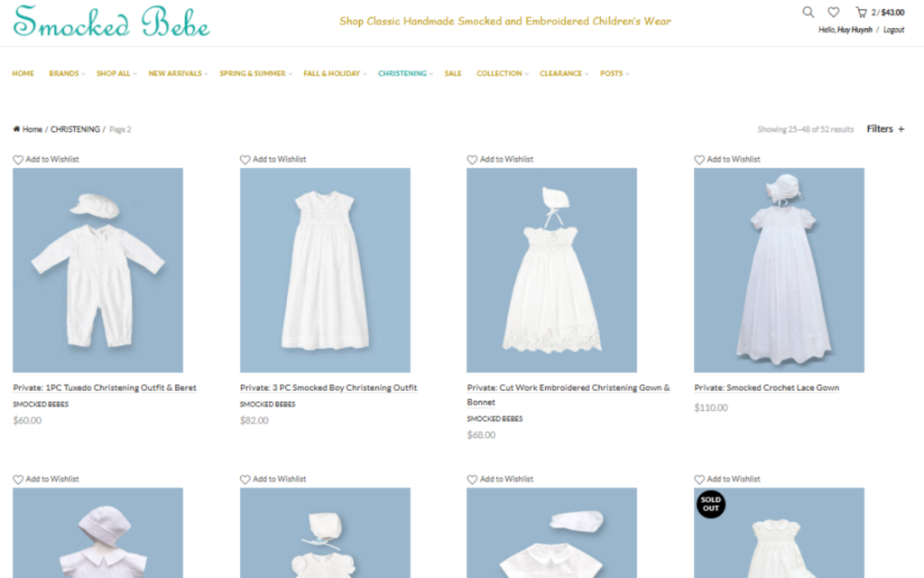Viewport: 924px width, 578px height.
Task: Open Cut Work Embroidered Christening Gown & Bonnet title
Action: point(568,395)
